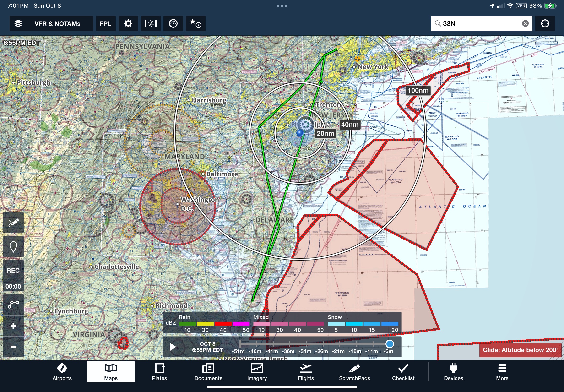Toggle the flight plan FPL editor
564x392 pixels.
coord(106,24)
